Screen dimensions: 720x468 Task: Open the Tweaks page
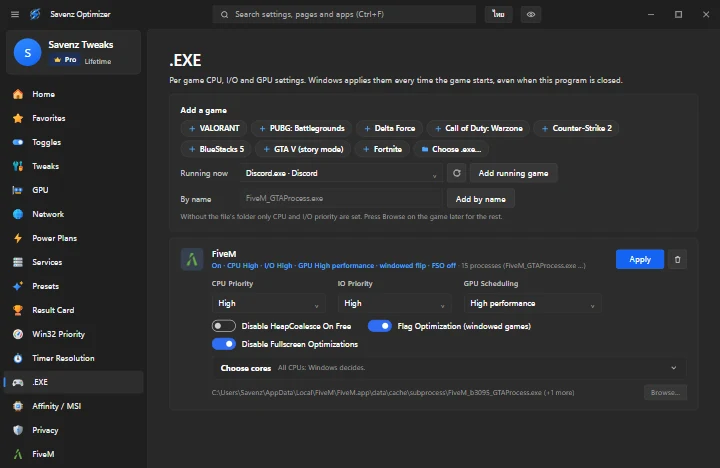pos(73,166)
